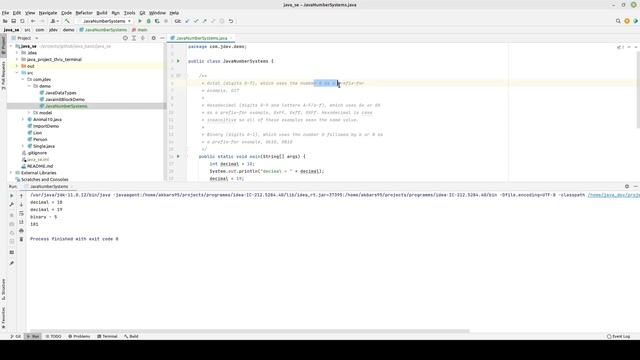
Task: Open the Pull Requests side tool window
Action: coord(3,76)
